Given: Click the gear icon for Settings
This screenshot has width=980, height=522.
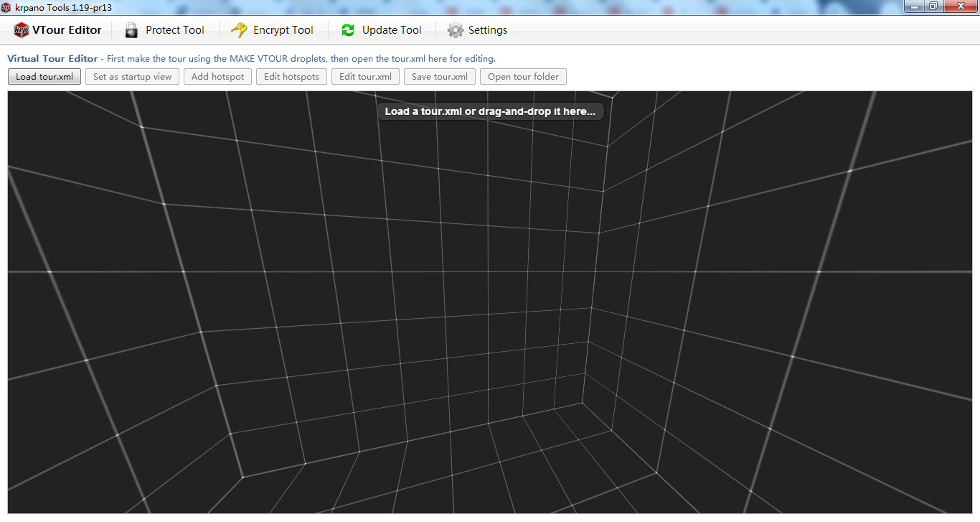Looking at the screenshot, I should (455, 30).
